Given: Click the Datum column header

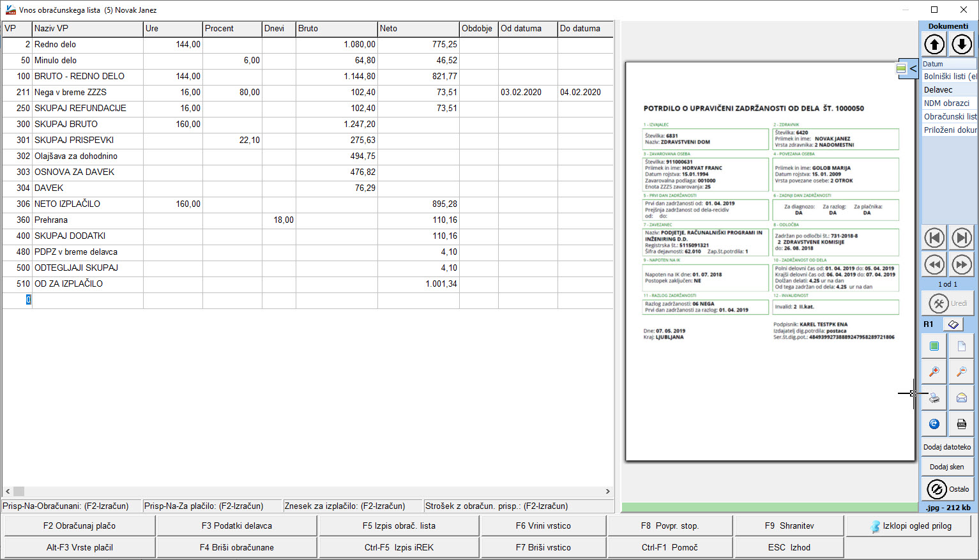Looking at the screenshot, I should 949,64.
